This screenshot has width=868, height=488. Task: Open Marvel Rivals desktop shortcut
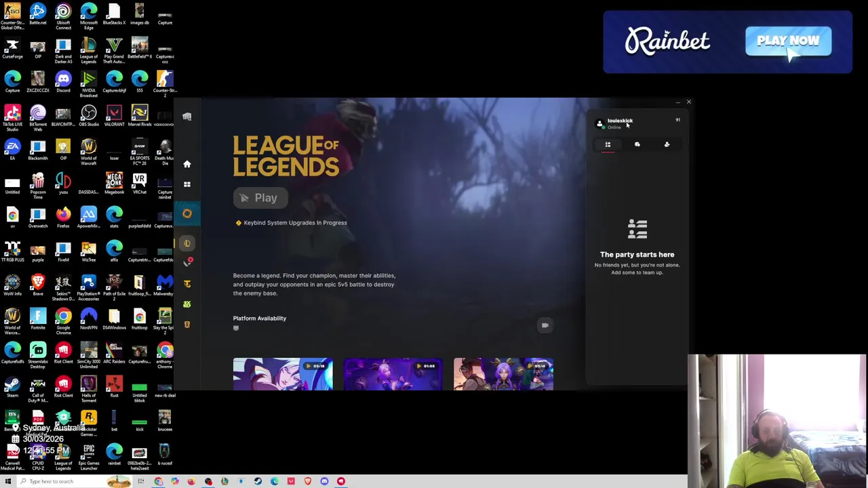coord(140,116)
